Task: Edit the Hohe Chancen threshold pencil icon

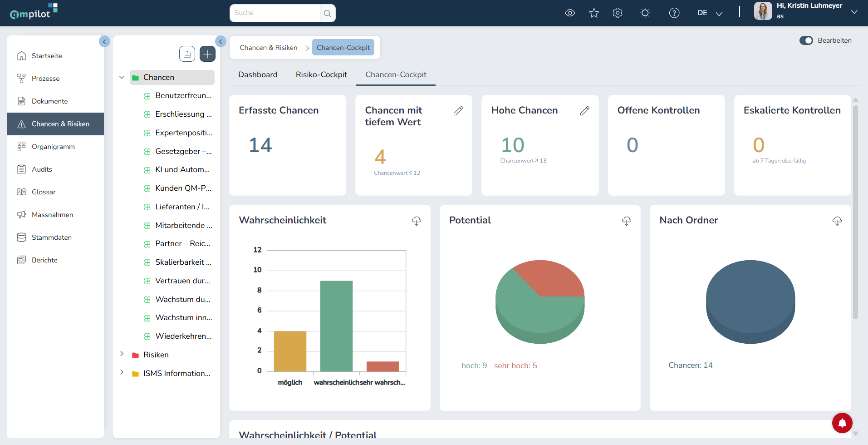Action: click(x=585, y=111)
